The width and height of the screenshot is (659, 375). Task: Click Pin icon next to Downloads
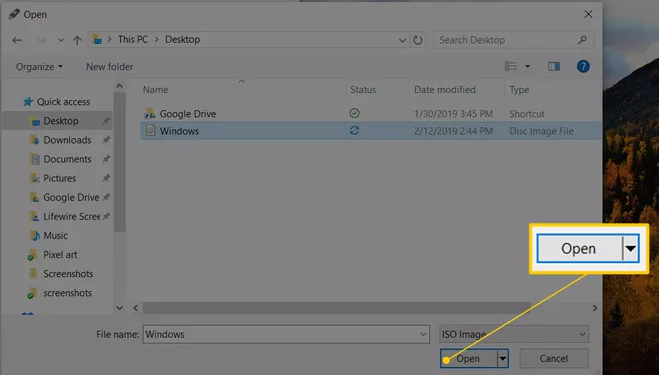tap(106, 140)
